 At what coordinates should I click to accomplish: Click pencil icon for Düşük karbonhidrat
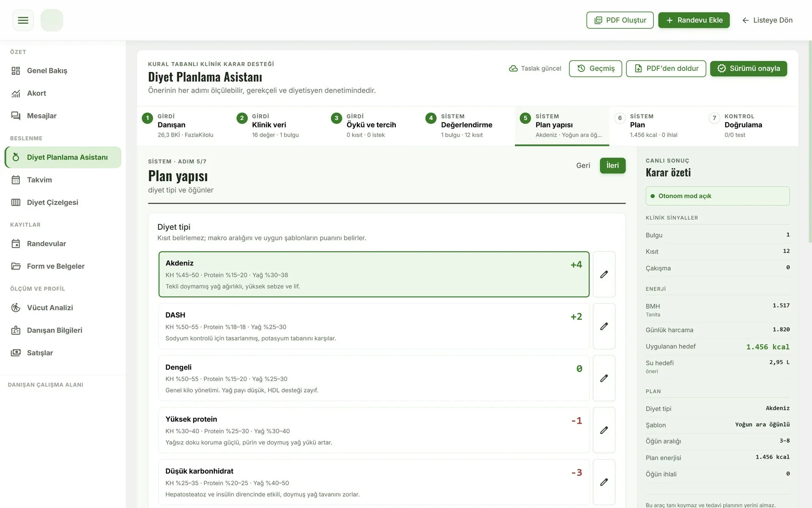click(x=604, y=482)
